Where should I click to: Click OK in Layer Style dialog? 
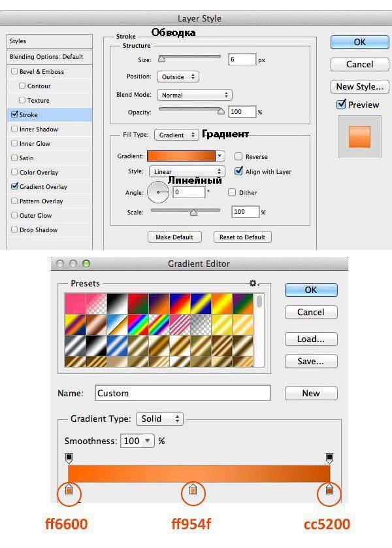(359, 42)
